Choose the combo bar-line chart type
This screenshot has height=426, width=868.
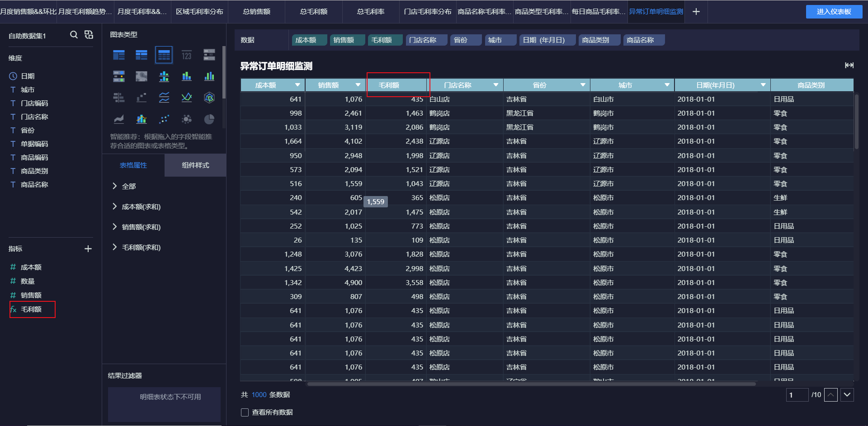pos(142,119)
